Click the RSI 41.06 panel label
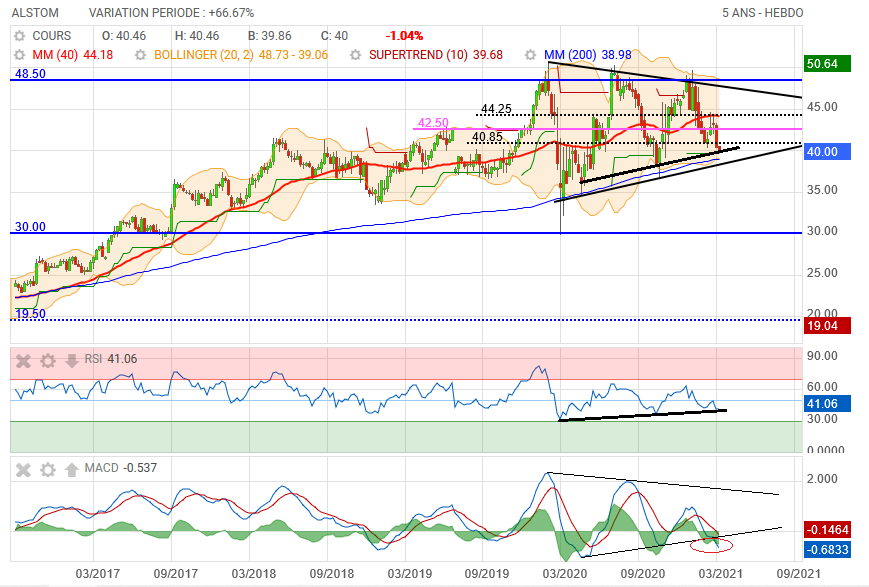The image size is (869, 587). tap(111, 359)
